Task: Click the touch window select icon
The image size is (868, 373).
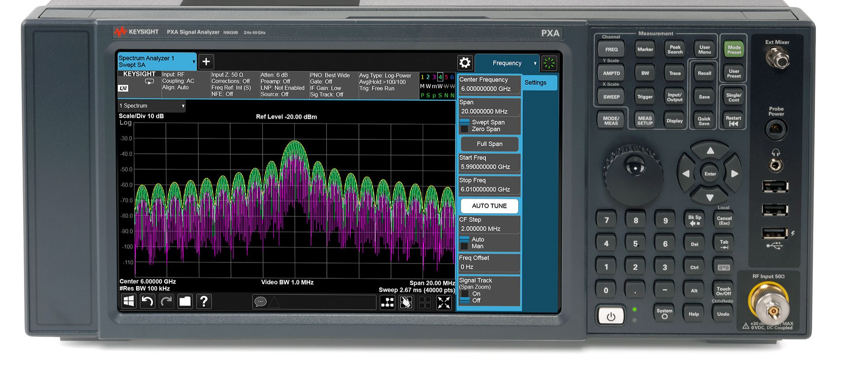Action: pos(406,303)
